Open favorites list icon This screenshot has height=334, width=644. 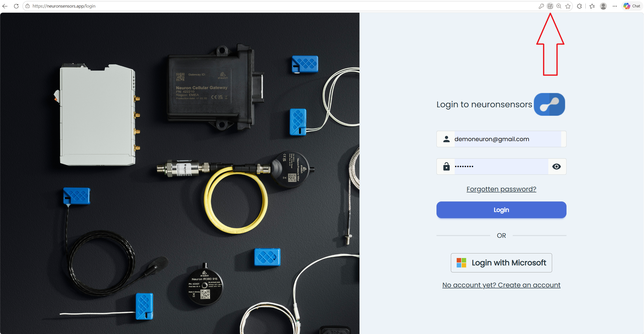pos(592,6)
